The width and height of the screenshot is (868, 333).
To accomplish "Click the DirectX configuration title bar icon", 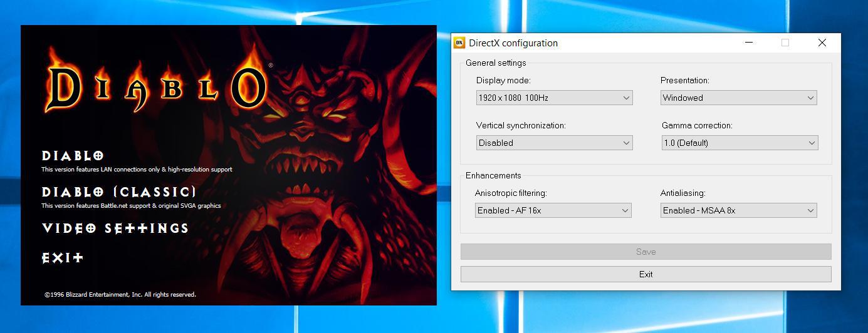I will [x=459, y=43].
